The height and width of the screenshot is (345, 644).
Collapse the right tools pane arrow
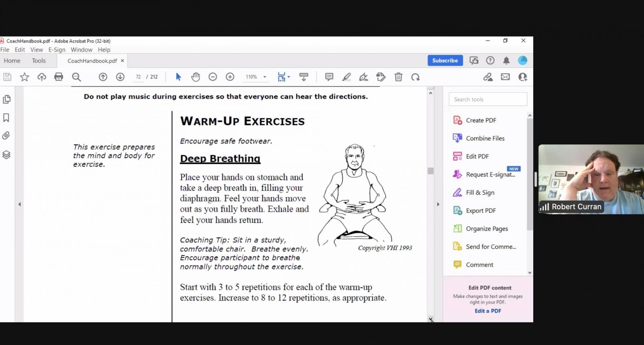pyautogui.click(x=438, y=204)
